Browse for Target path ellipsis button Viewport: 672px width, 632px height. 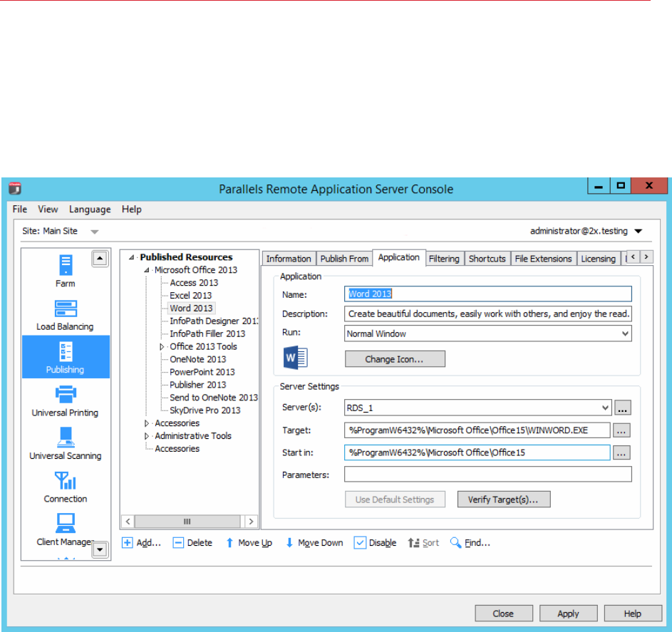point(621,430)
